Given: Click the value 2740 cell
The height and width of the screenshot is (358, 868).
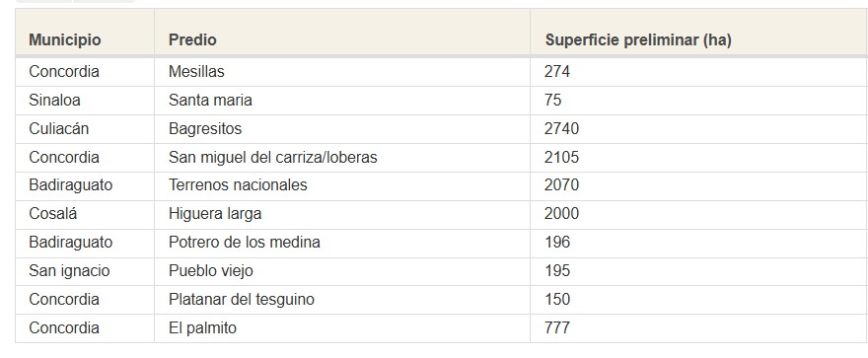Looking at the screenshot, I should (698, 129).
